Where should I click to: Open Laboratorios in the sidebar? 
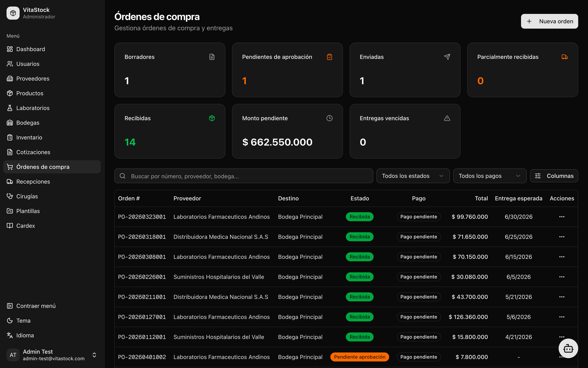tap(52, 108)
